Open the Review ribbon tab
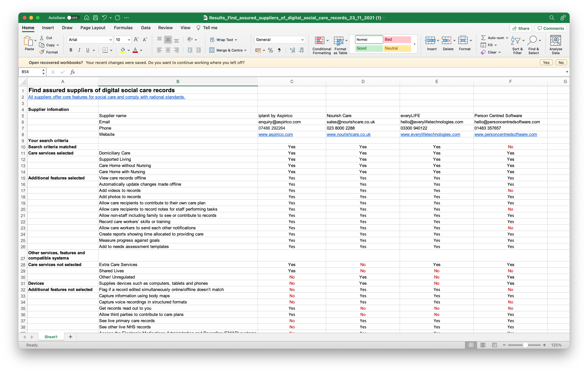 pos(165,28)
